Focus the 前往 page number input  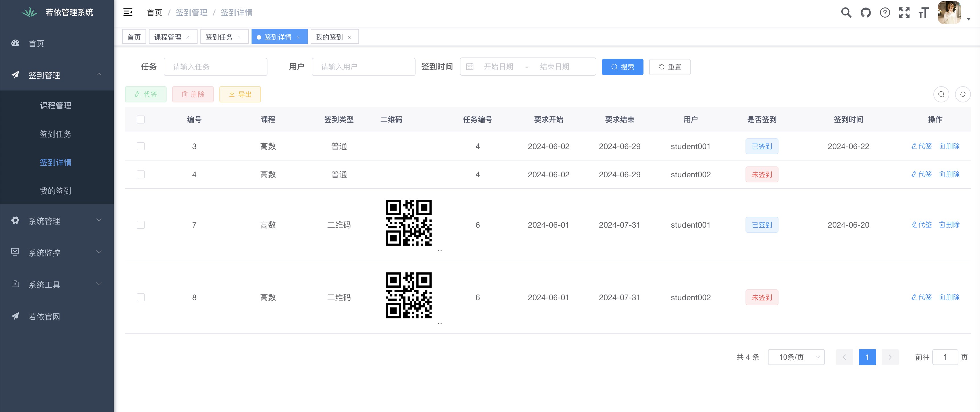945,357
